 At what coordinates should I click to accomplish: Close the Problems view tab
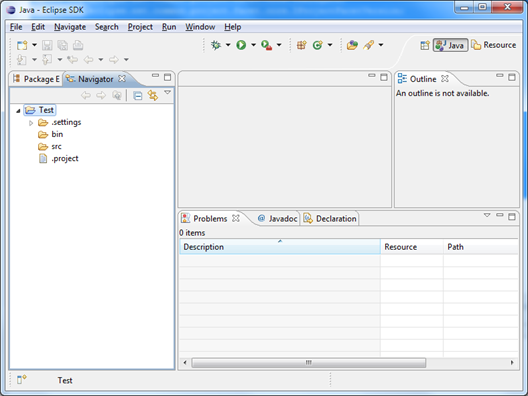pyautogui.click(x=236, y=218)
